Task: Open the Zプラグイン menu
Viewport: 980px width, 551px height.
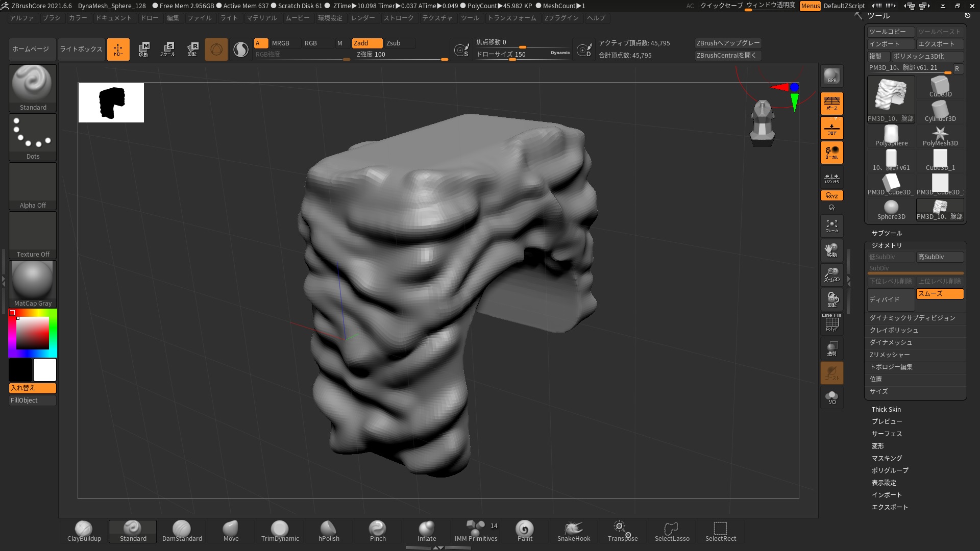Action: coord(561,18)
